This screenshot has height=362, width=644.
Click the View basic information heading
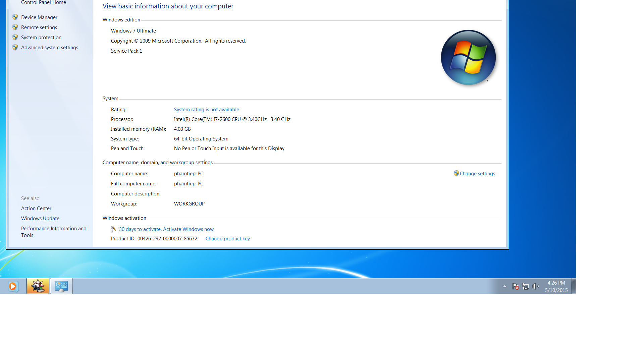(168, 6)
